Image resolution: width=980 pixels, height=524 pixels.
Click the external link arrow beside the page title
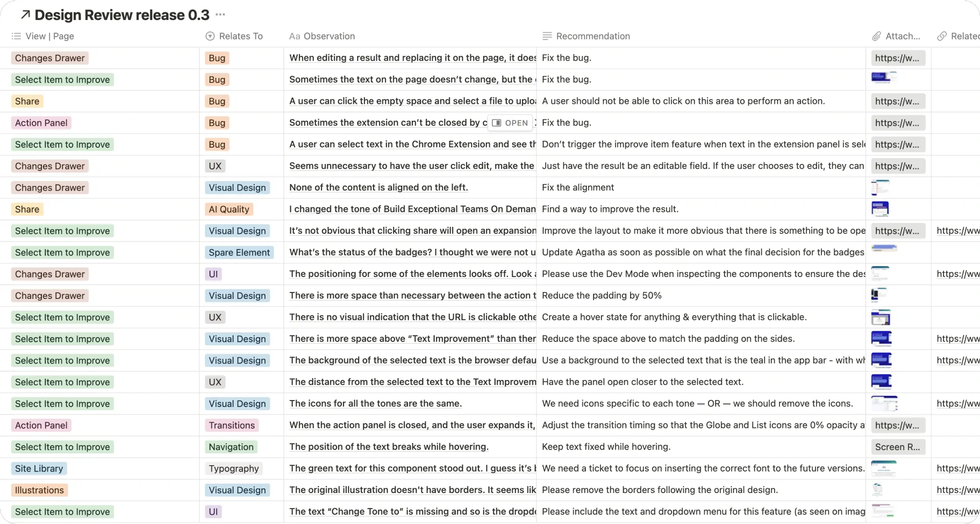click(25, 15)
